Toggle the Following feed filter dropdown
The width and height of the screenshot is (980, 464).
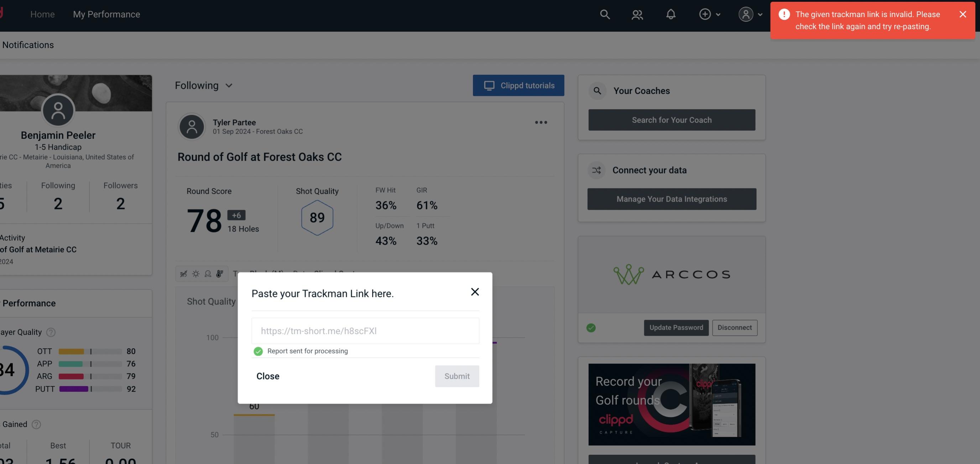coord(204,85)
